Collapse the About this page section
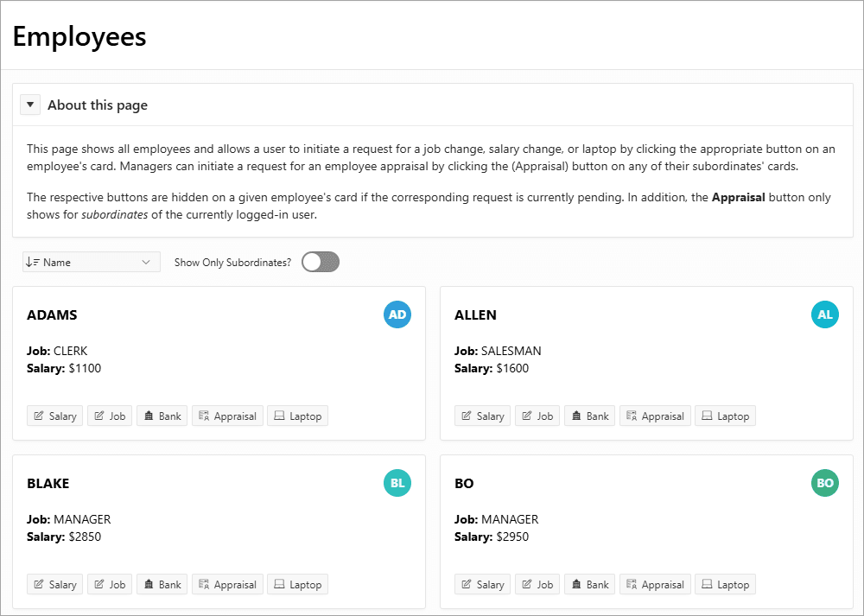 click(x=30, y=105)
